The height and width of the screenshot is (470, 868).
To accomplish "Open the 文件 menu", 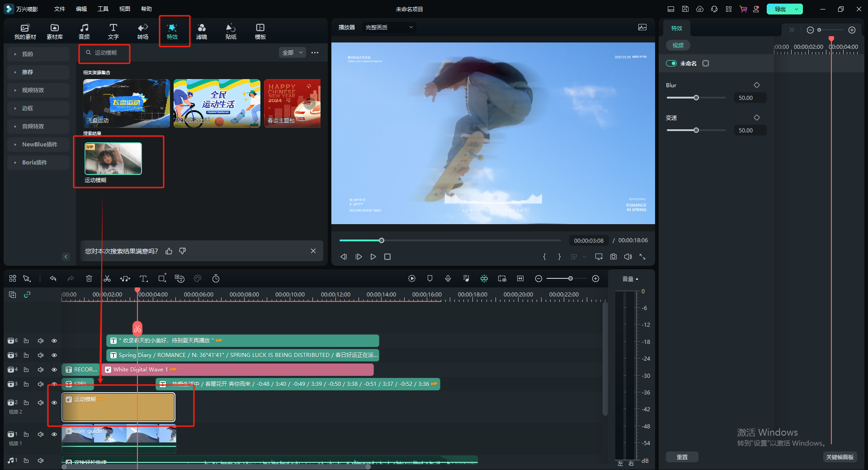I will (60, 9).
